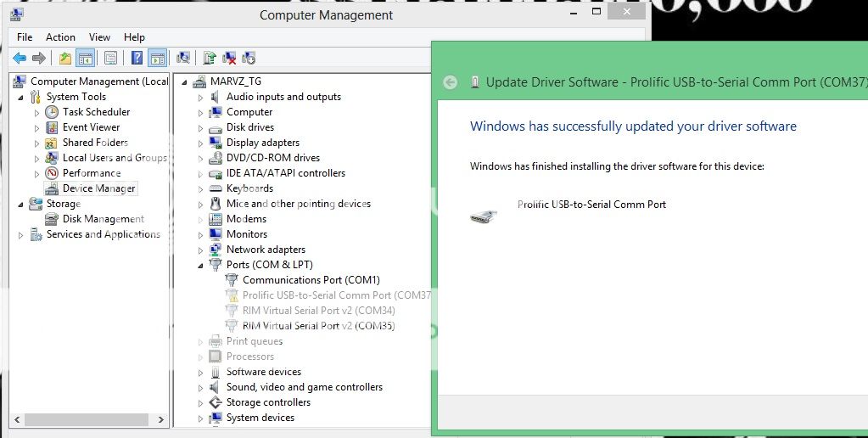This screenshot has height=438, width=868.
Task: Expand the Monitors category
Action: tap(200, 235)
